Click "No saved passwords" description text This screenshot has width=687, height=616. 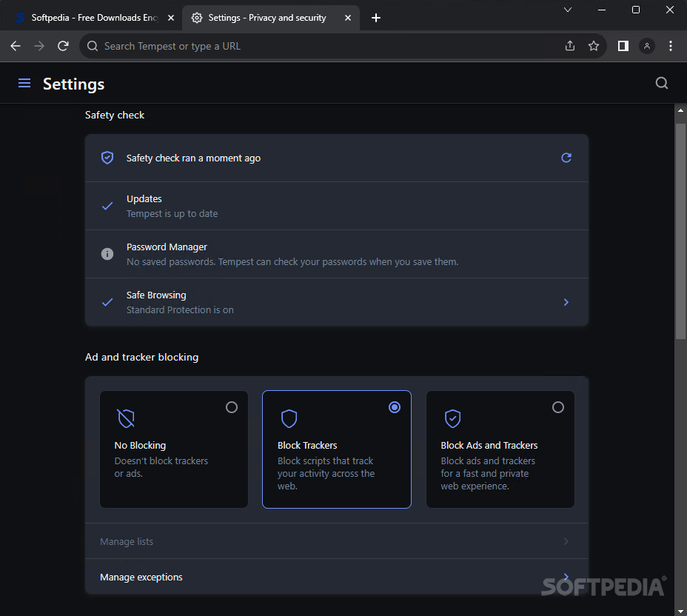click(x=292, y=261)
